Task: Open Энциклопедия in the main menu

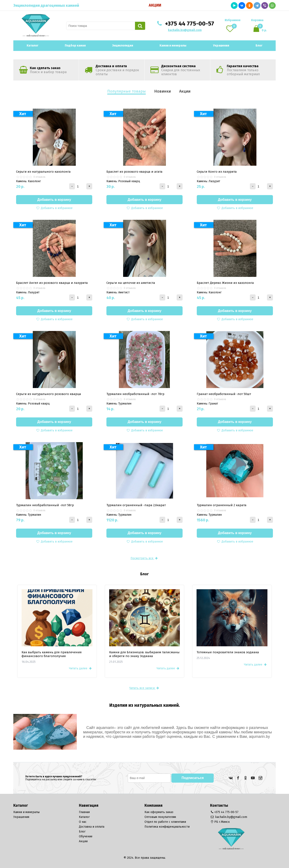Action: 122,45
